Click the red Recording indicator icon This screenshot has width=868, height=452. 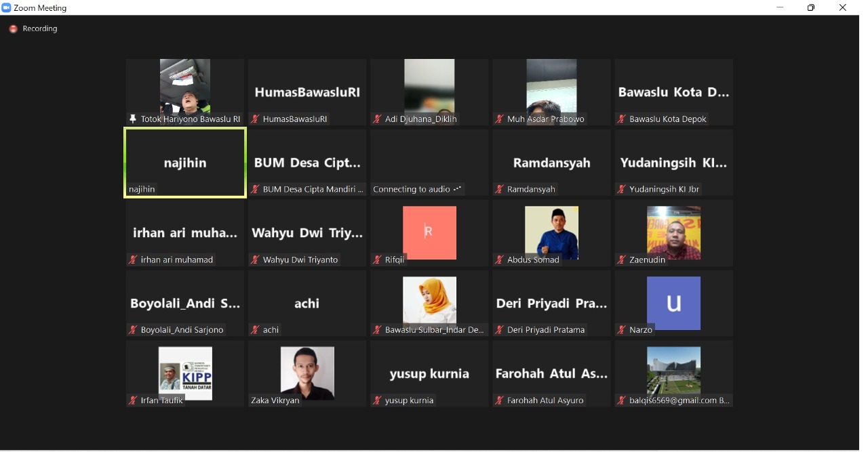(13, 29)
